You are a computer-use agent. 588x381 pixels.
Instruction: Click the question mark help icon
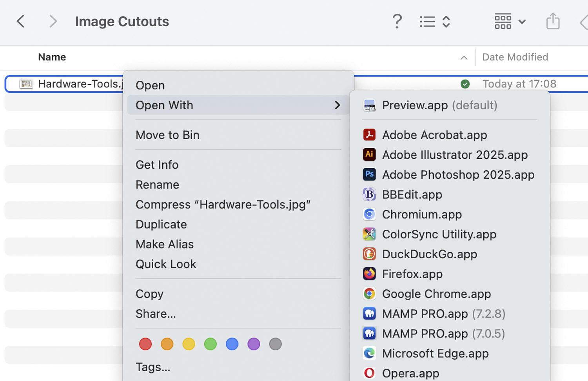(x=397, y=21)
